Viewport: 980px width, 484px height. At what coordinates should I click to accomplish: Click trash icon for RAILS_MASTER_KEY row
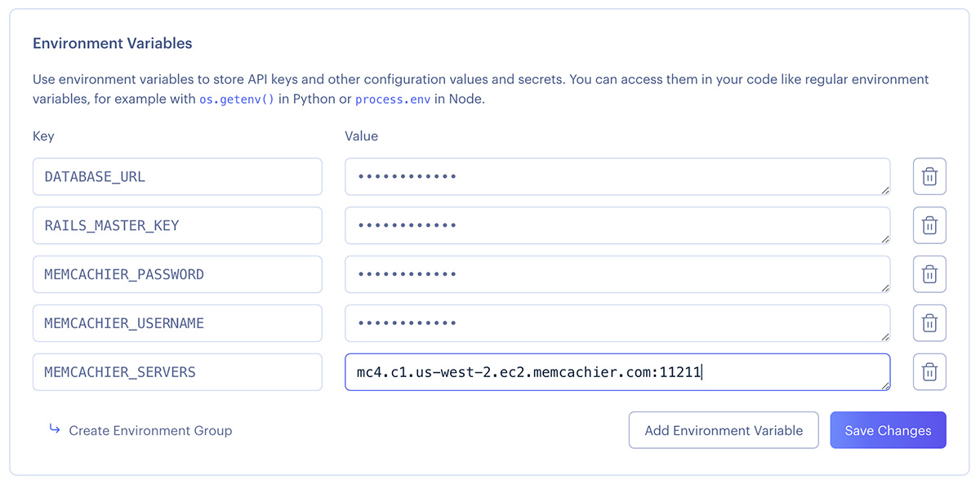pos(929,225)
